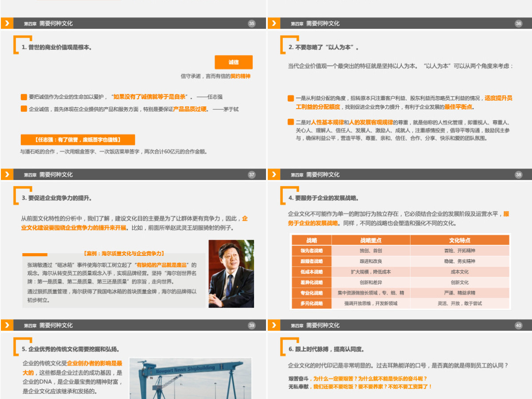Screen dimensions: 532x399
Task: Click title '4. 要服务于企业的发展战略。'
Action: pyautogui.click(x=324, y=198)
